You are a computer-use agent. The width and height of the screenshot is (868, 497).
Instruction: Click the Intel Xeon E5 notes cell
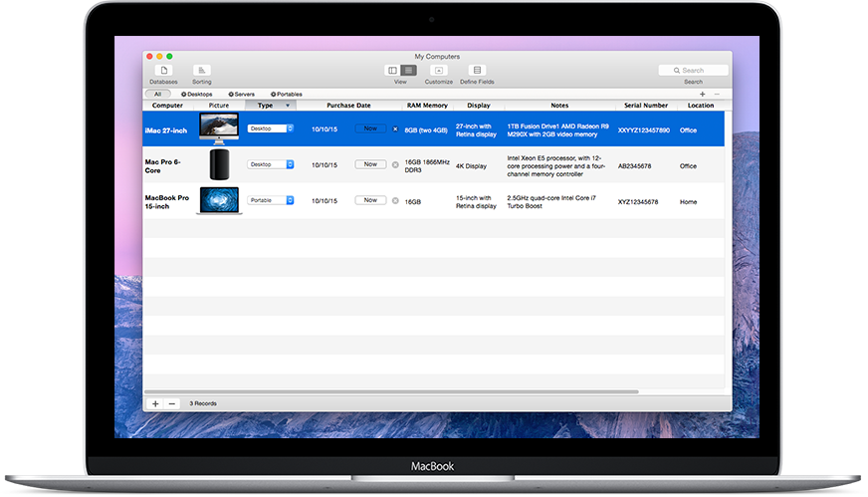(555, 166)
